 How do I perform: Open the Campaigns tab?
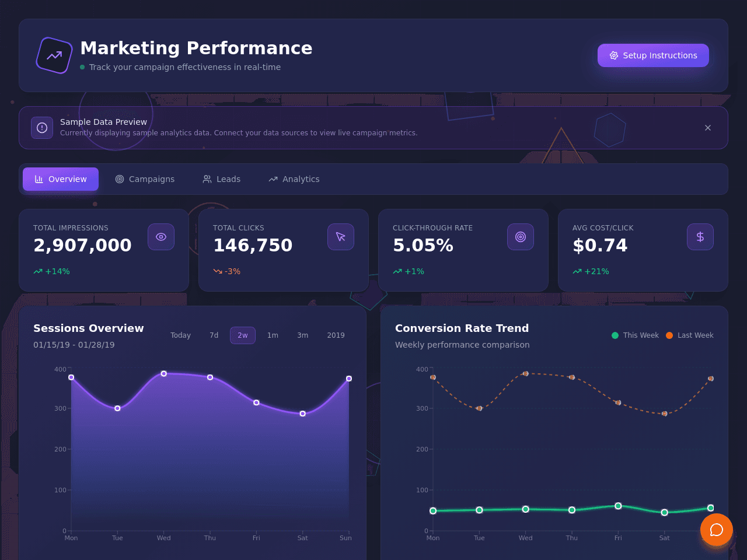click(145, 179)
